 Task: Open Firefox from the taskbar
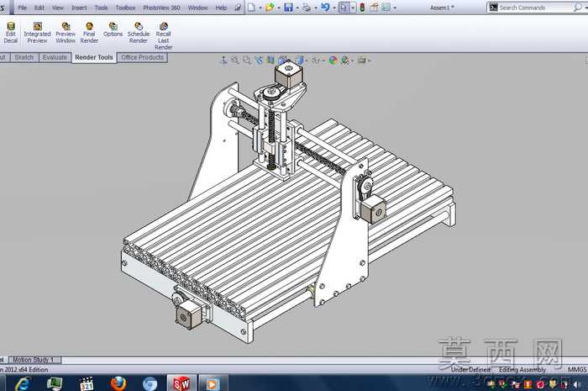point(118,383)
